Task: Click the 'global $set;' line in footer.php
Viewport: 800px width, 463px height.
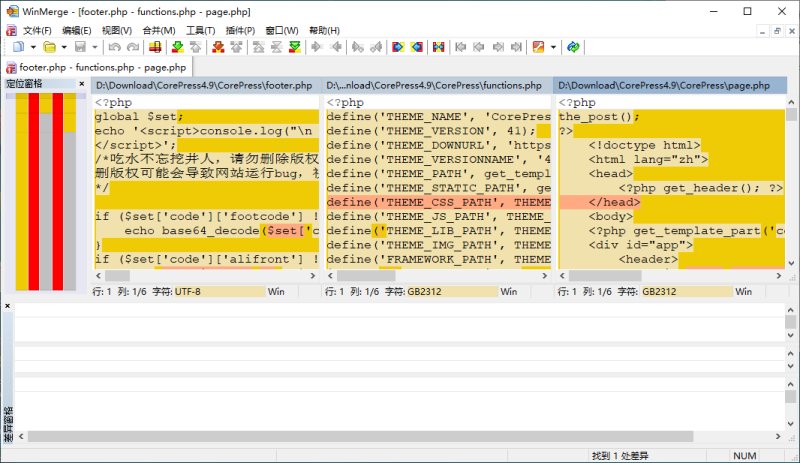Action: pos(206,116)
